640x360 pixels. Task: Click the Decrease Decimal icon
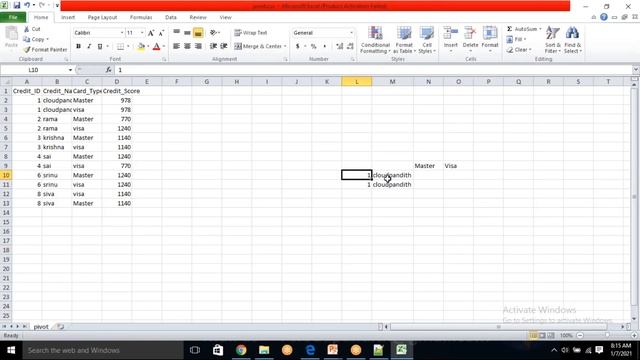[350, 47]
